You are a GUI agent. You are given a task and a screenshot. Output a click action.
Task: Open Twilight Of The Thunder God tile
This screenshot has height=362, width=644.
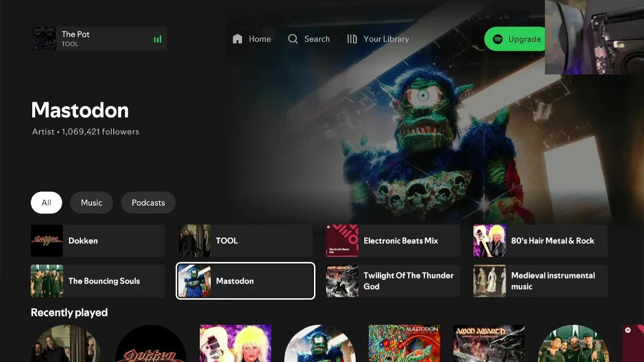click(x=393, y=281)
